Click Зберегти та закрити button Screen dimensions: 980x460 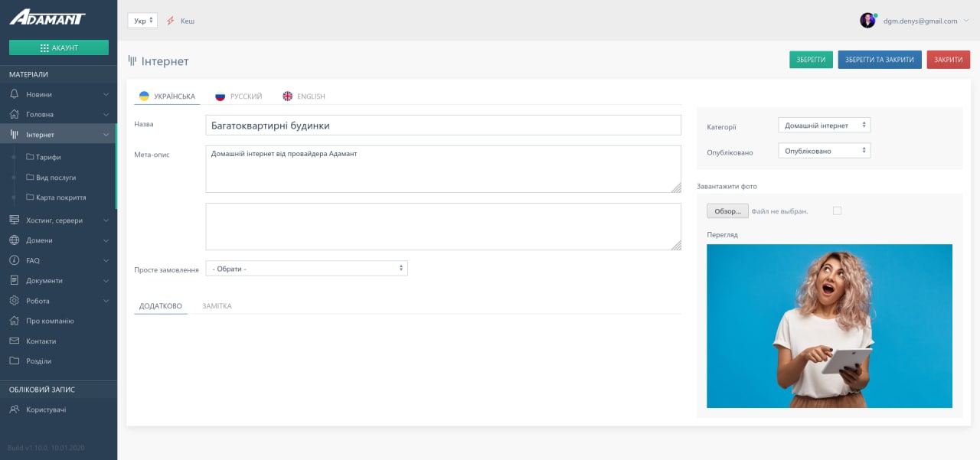(x=880, y=60)
